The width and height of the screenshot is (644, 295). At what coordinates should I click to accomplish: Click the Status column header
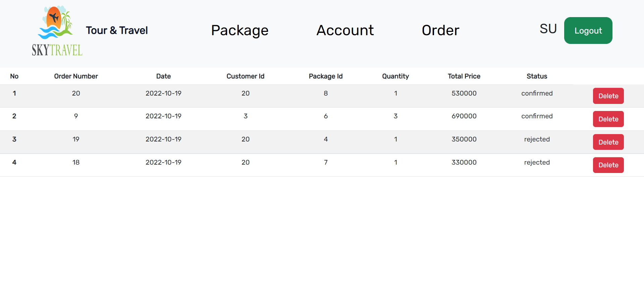coord(537,76)
